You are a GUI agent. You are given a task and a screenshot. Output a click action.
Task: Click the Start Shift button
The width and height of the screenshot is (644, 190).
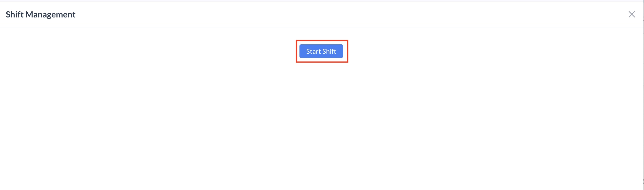(321, 51)
